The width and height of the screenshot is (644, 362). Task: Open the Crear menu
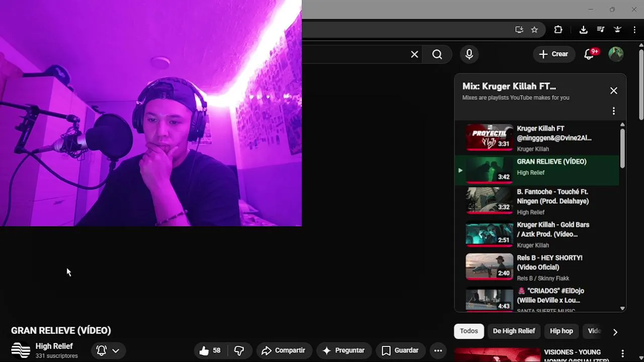(553, 54)
